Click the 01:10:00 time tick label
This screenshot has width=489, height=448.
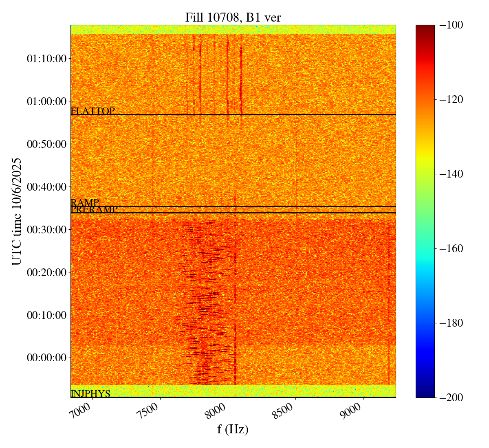click(x=46, y=59)
